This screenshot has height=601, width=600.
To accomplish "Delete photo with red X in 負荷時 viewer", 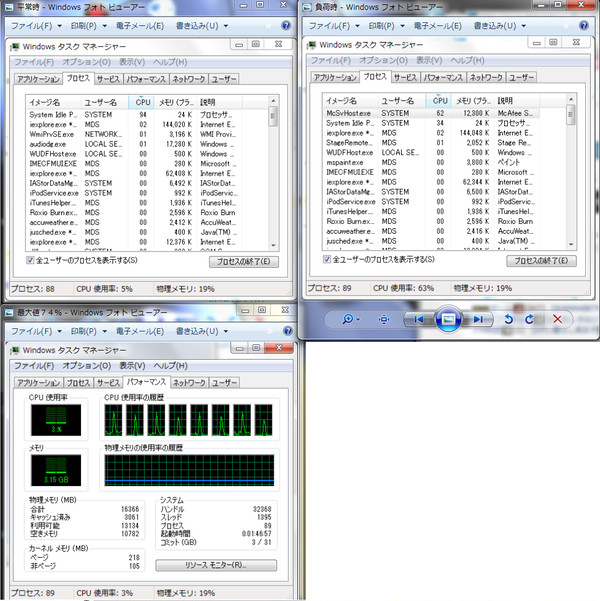I will (x=557, y=319).
